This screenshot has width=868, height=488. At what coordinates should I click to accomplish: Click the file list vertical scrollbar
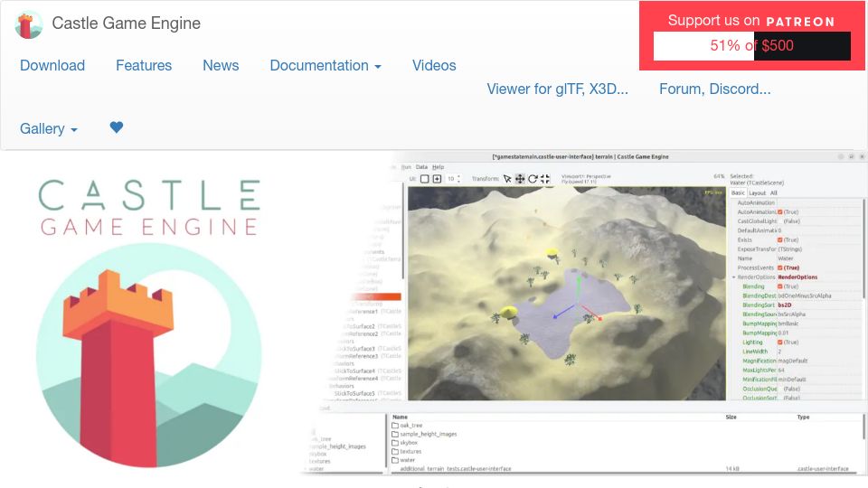(864, 426)
